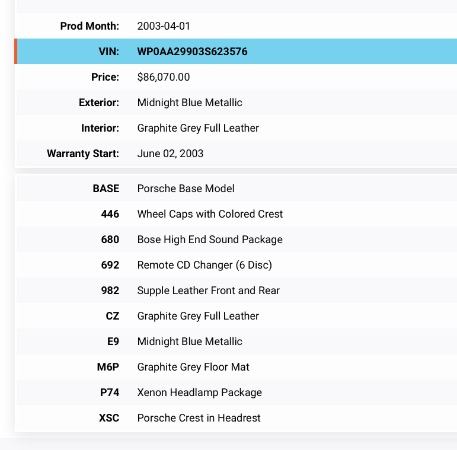This screenshot has width=457, height=450.
Task: Select Porsche Base Model description
Action: coord(186,188)
